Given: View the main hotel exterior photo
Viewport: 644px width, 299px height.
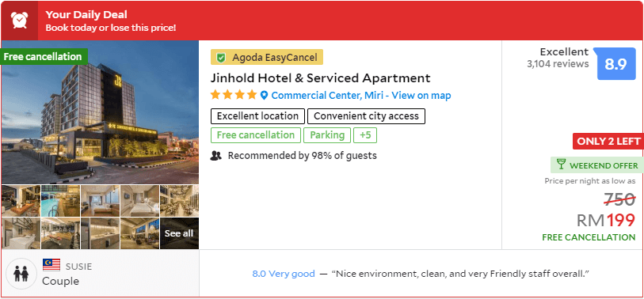Looking at the screenshot, I should tap(100, 112).
